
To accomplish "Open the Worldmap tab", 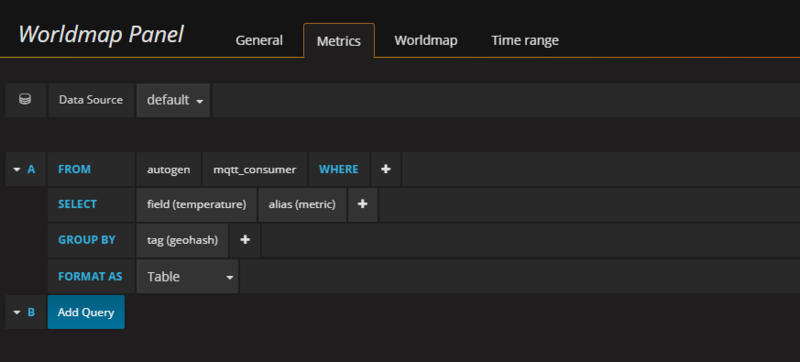I will tap(426, 40).
